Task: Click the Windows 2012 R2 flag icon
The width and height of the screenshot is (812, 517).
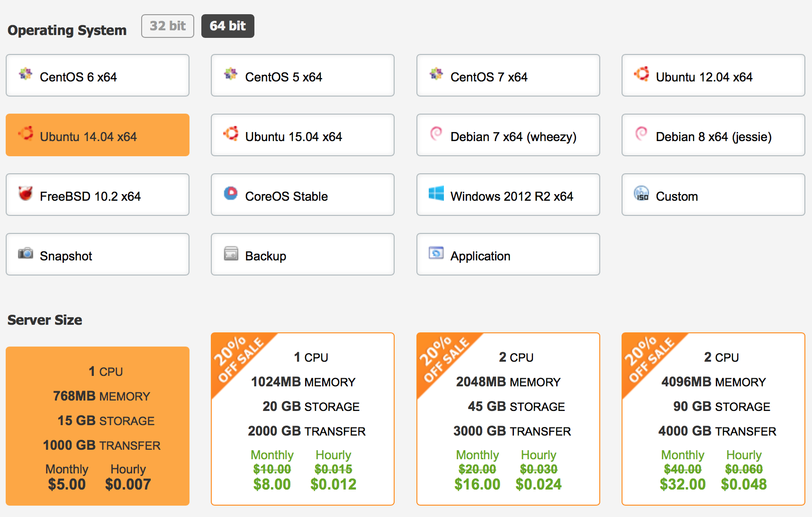Action: pos(436,193)
